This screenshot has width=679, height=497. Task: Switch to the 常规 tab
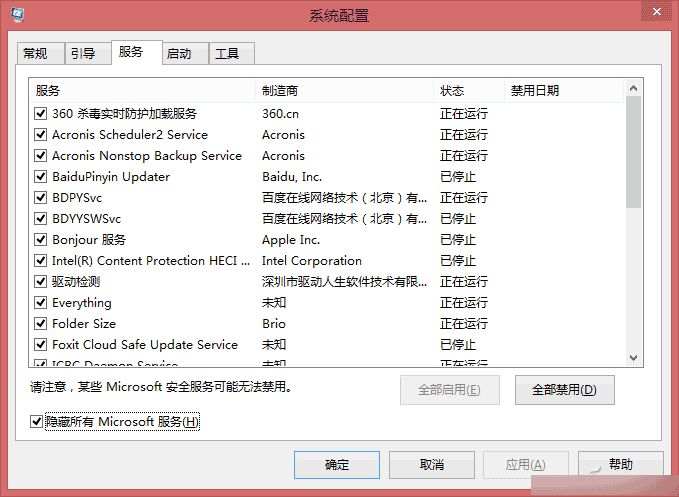point(40,54)
